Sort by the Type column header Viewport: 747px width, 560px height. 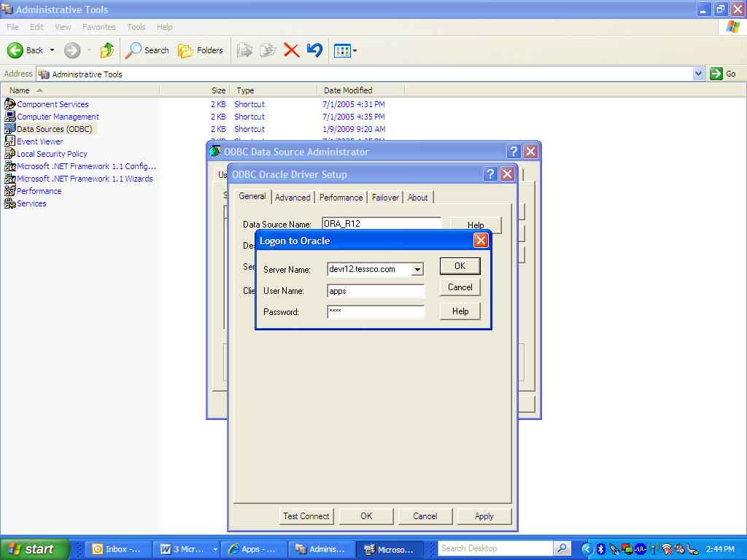tap(274, 90)
